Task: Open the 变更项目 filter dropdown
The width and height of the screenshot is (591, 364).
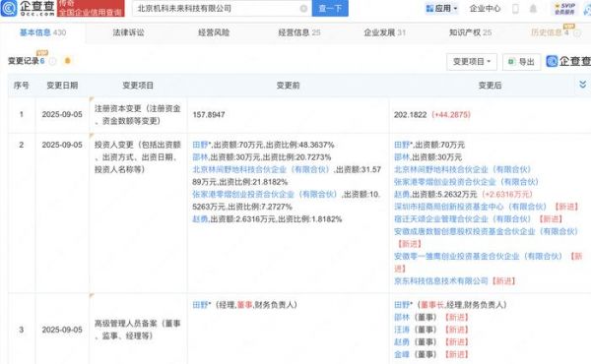Action: 472,61
